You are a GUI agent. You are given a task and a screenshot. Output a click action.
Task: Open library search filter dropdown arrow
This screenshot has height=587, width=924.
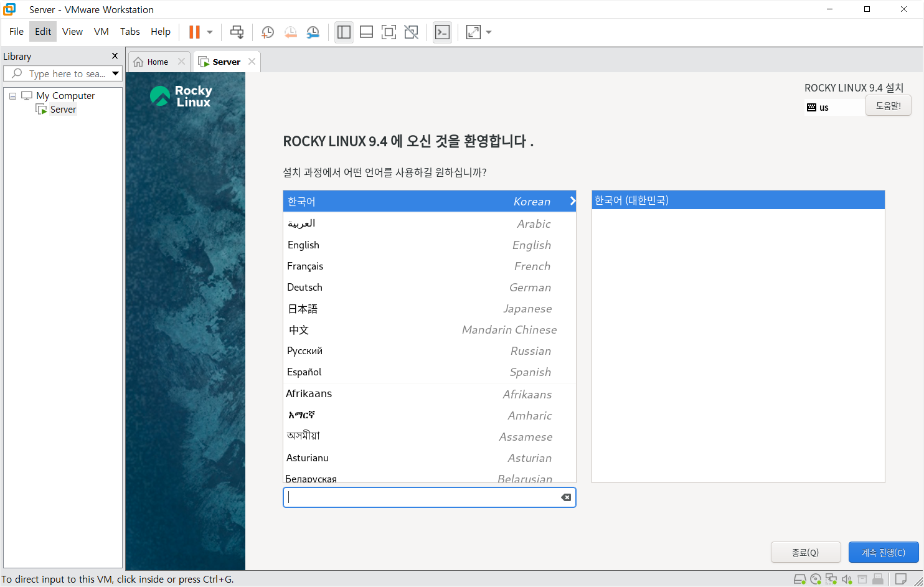coord(115,73)
